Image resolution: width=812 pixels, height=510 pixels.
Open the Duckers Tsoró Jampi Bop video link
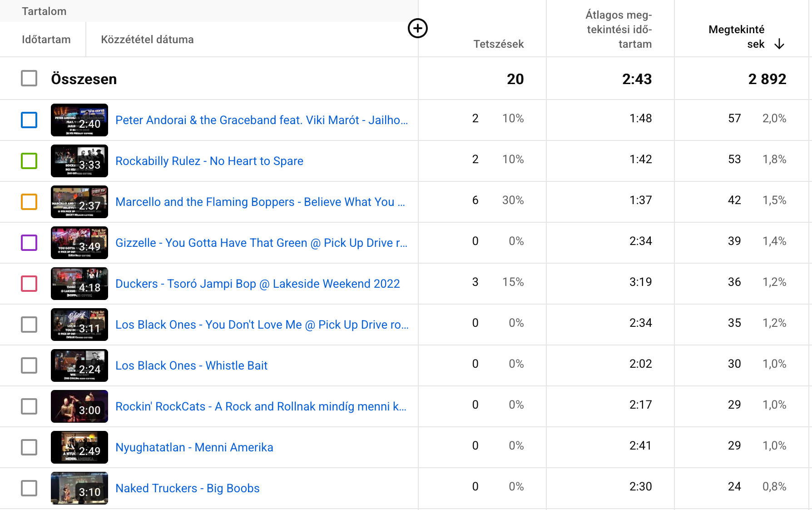[x=257, y=284]
